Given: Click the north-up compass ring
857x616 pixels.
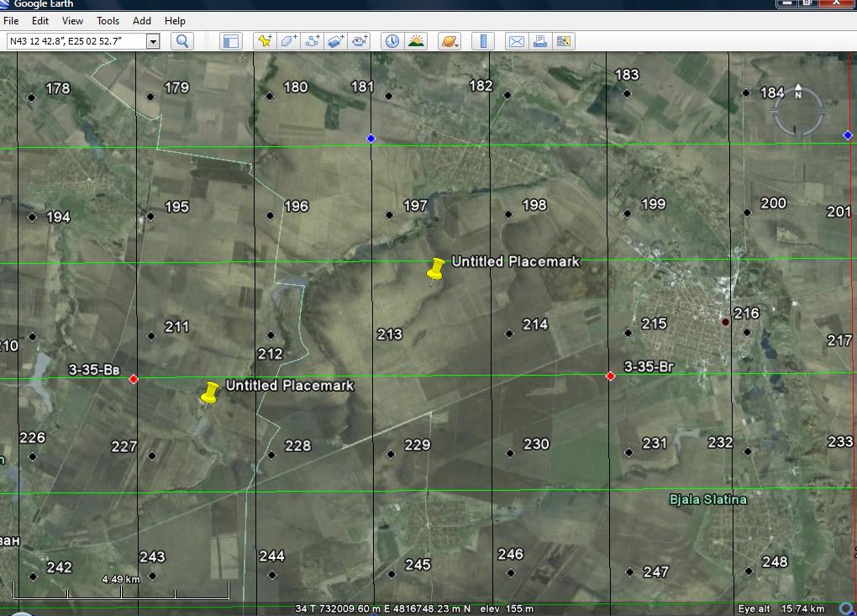Looking at the screenshot, I should (x=797, y=94).
